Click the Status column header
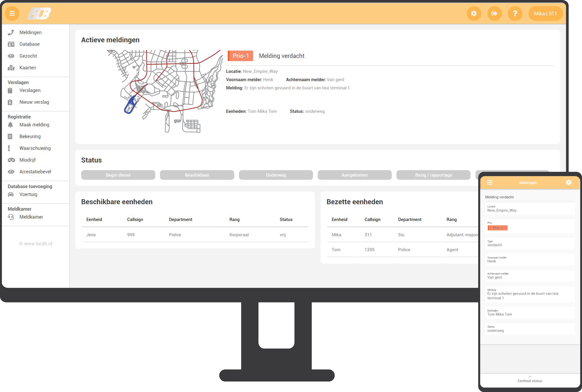The width and height of the screenshot is (582, 392). tap(286, 219)
